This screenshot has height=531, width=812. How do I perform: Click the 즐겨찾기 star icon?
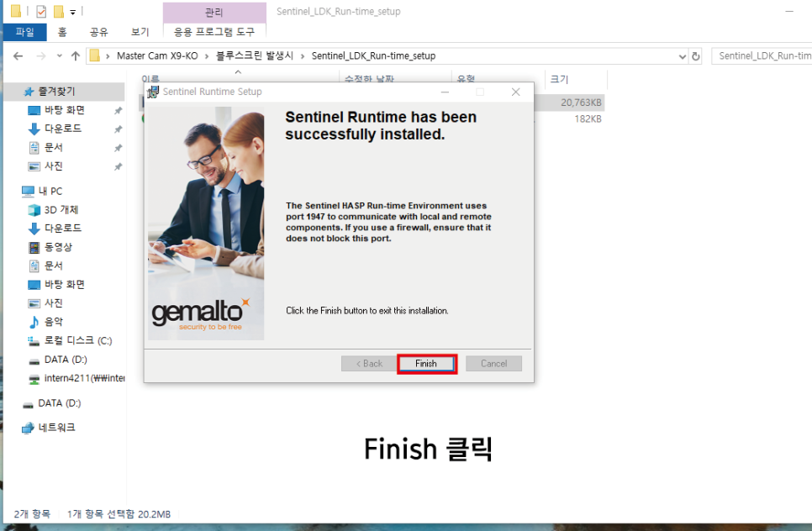coord(29,92)
